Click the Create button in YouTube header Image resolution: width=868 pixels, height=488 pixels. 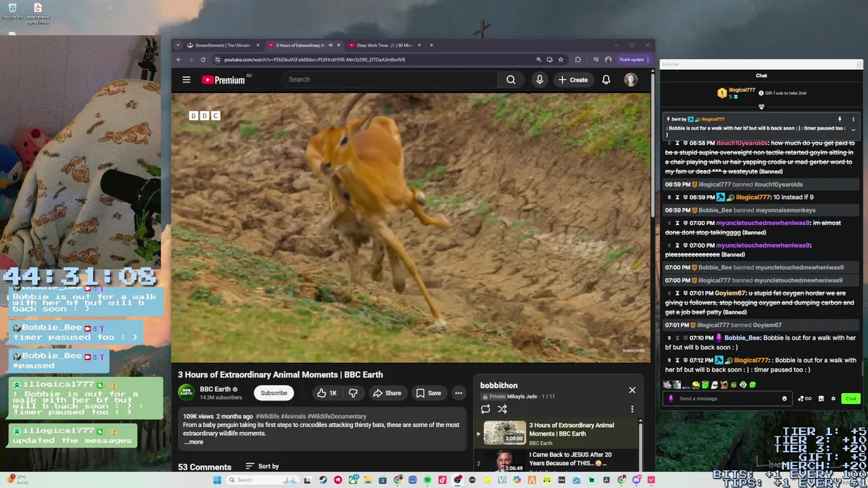[x=573, y=79]
